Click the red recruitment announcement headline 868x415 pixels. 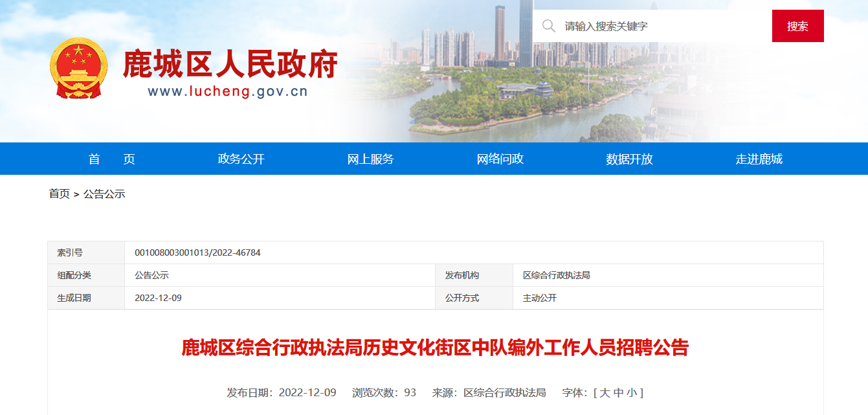tap(435, 348)
